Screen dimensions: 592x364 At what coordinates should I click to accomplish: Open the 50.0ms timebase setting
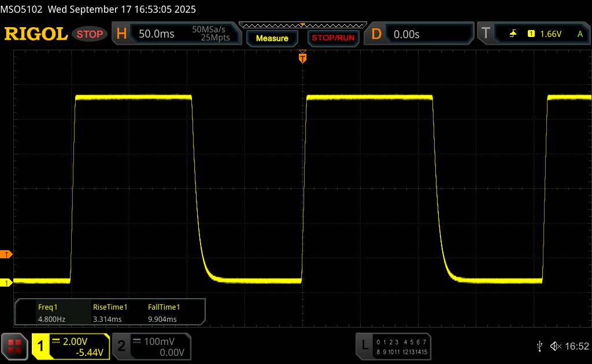pos(157,34)
